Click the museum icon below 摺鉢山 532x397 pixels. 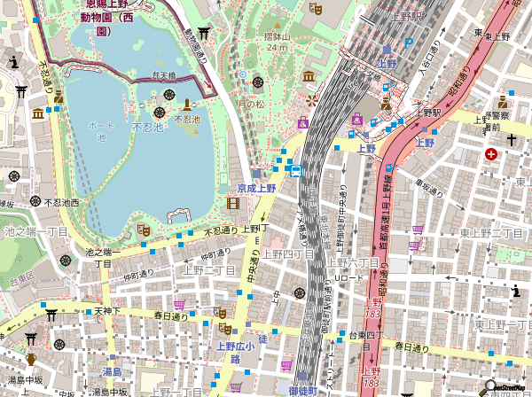coord(308,76)
